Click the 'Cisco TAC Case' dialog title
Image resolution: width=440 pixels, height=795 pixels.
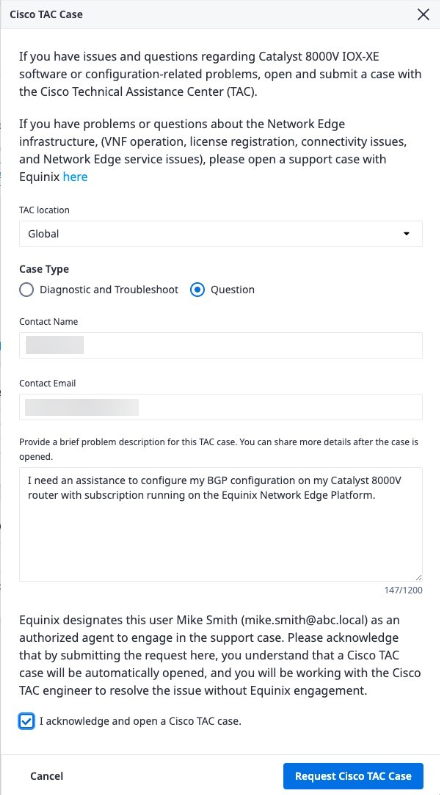point(46,14)
